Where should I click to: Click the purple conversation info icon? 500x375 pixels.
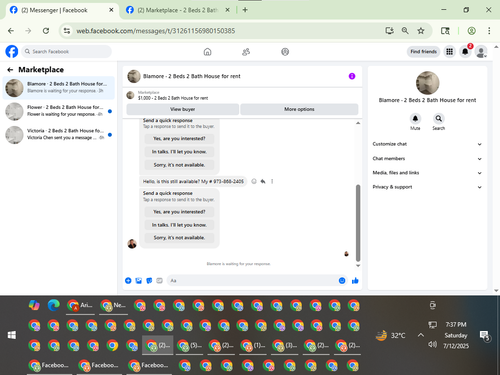pyautogui.click(x=352, y=76)
